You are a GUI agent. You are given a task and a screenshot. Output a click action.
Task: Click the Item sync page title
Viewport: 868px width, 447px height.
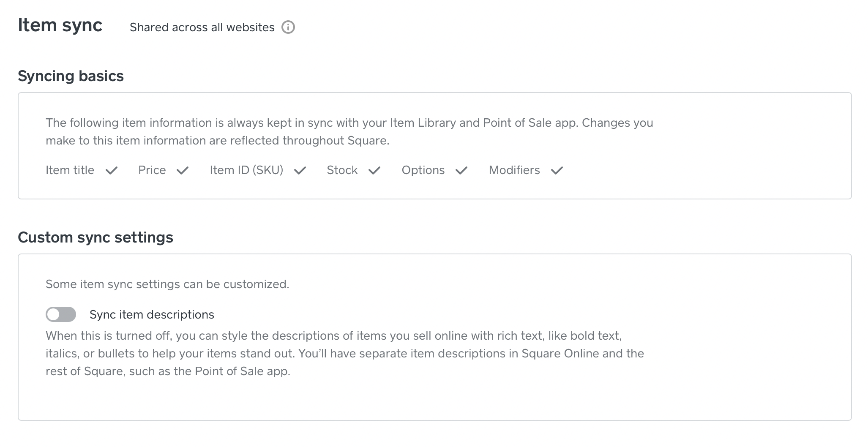pyautogui.click(x=60, y=25)
